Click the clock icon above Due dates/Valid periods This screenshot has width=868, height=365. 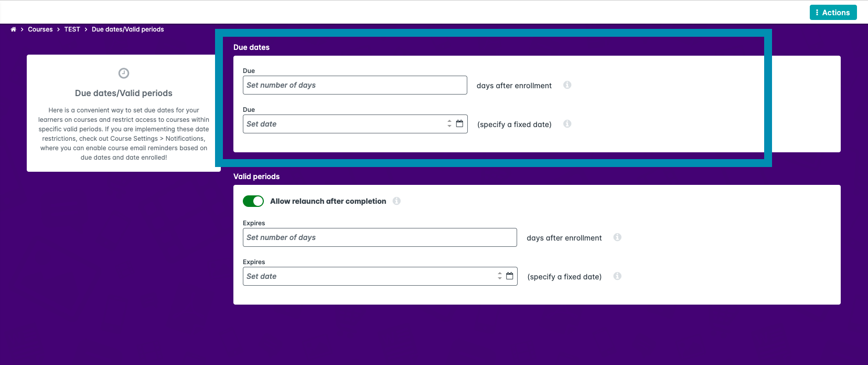point(124,73)
